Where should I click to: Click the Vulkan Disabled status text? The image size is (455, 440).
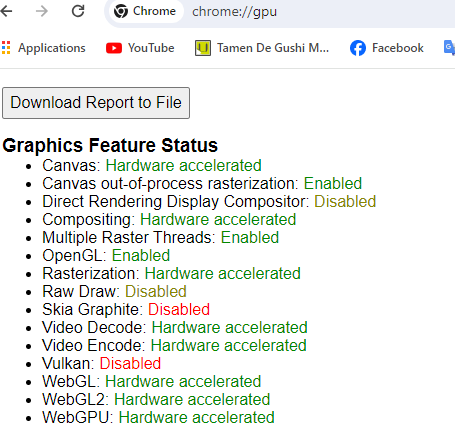(x=130, y=363)
